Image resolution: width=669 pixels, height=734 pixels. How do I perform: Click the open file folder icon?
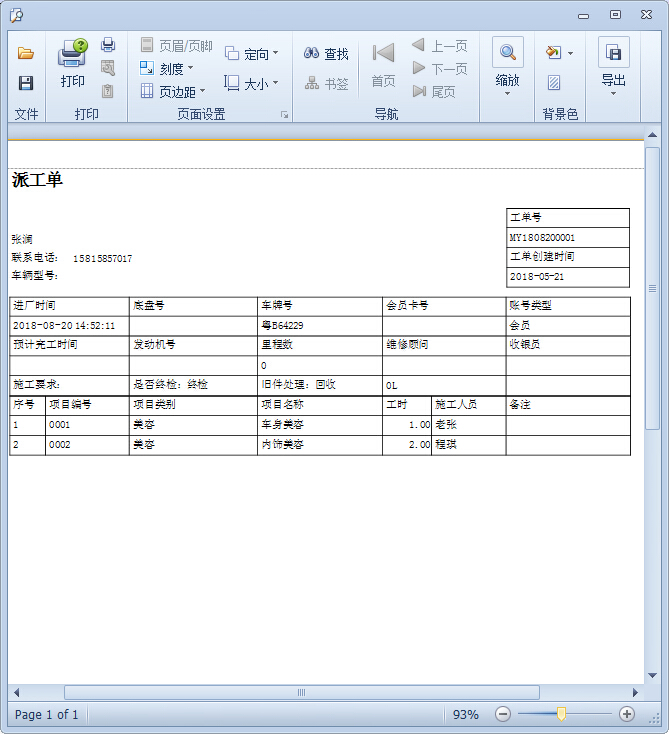[26, 54]
